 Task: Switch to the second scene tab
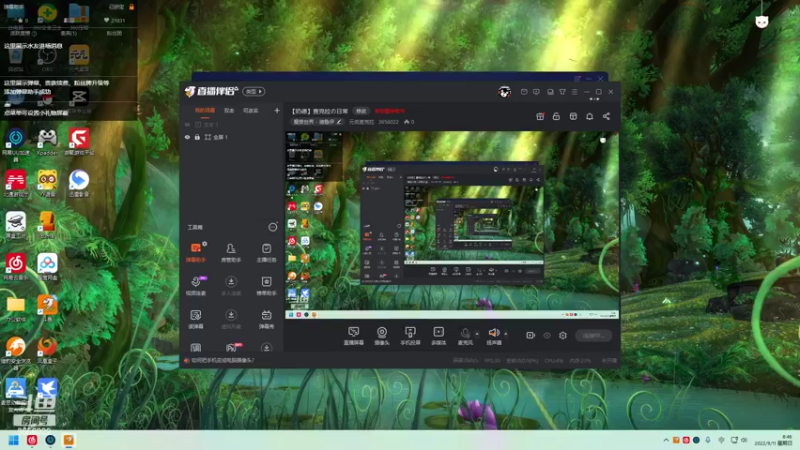[229, 111]
